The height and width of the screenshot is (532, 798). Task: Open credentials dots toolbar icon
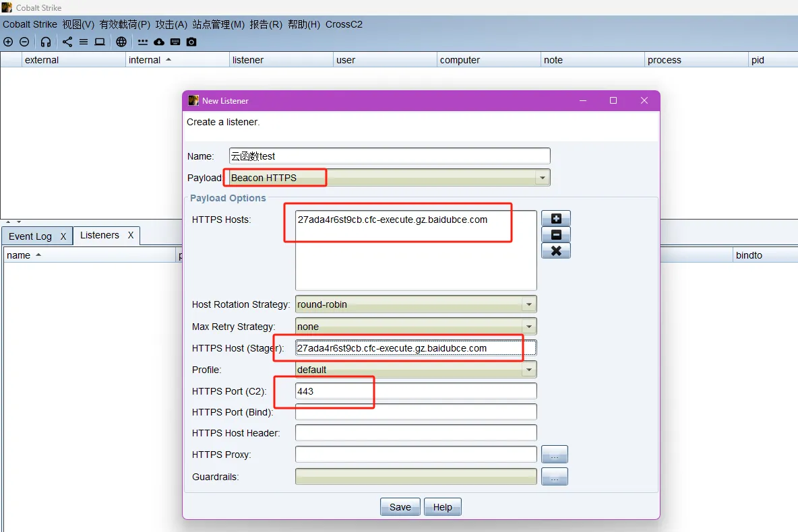point(143,42)
